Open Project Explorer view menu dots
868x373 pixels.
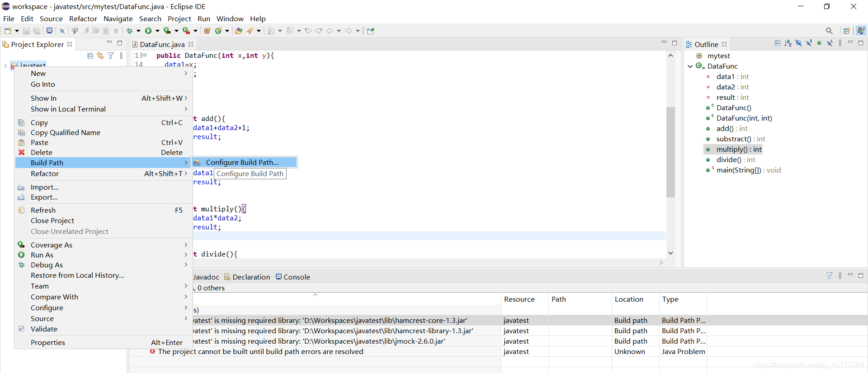tap(121, 56)
